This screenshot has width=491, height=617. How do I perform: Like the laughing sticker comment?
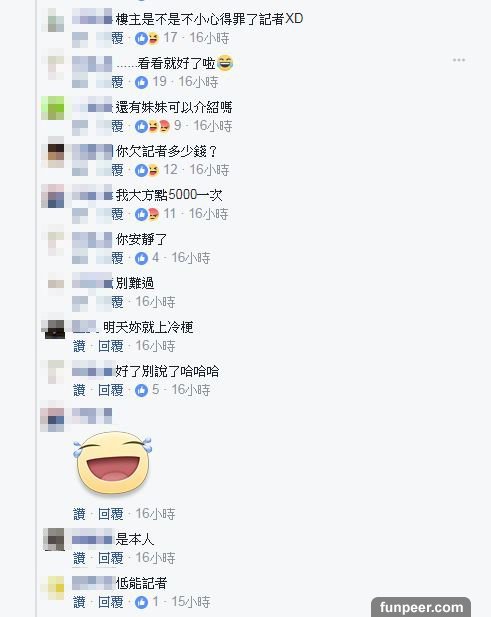point(79,514)
